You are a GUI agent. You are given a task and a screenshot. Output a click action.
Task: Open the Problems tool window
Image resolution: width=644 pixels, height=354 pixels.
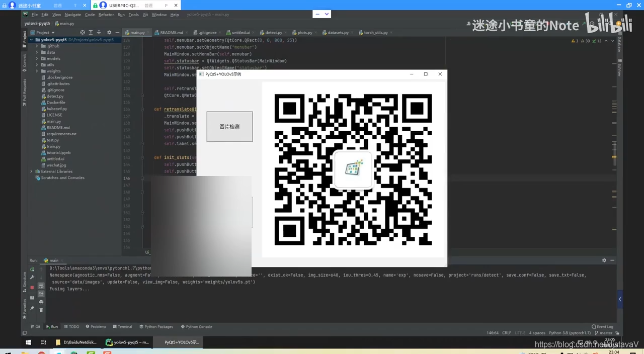[x=96, y=326]
